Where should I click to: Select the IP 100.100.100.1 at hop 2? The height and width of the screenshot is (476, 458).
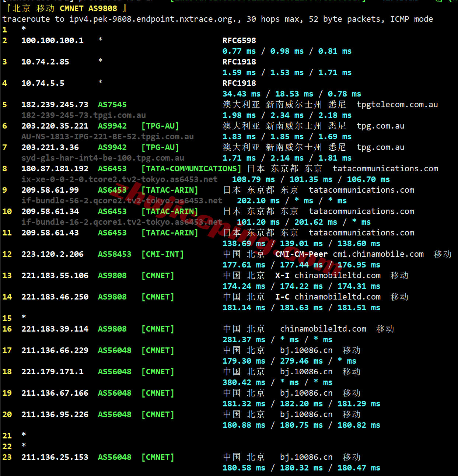[x=52, y=41]
